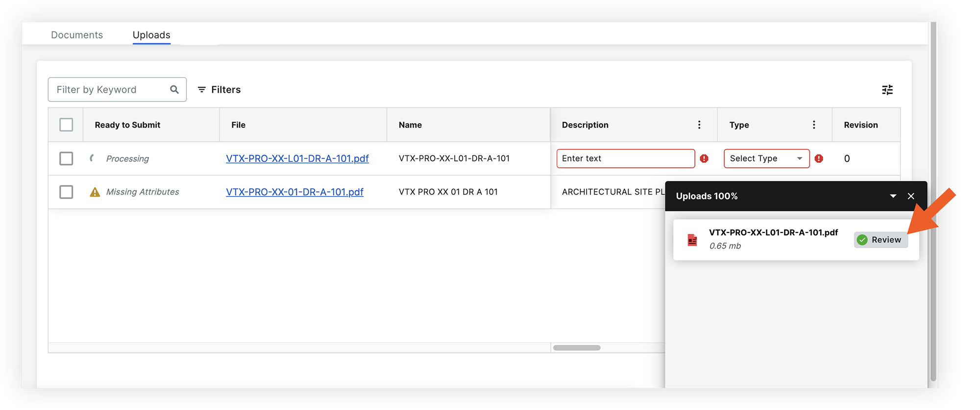Check the box for Missing Attributes row
This screenshot has height=410, width=980.
pyautogui.click(x=66, y=192)
